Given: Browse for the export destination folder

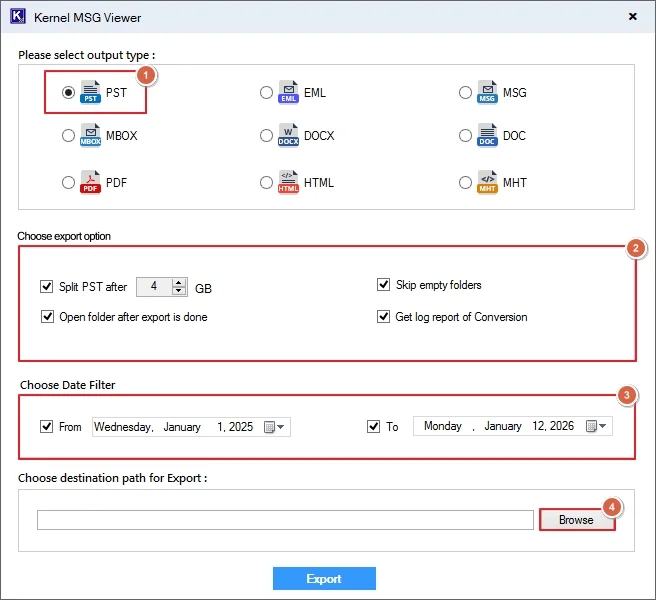Looking at the screenshot, I should click(x=577, y=520).
